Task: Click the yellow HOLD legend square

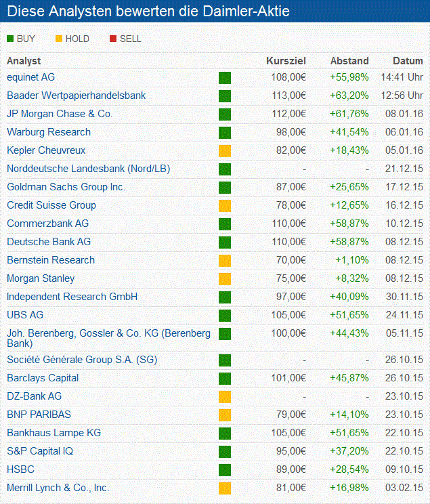Action: click(x=59, y=39)
